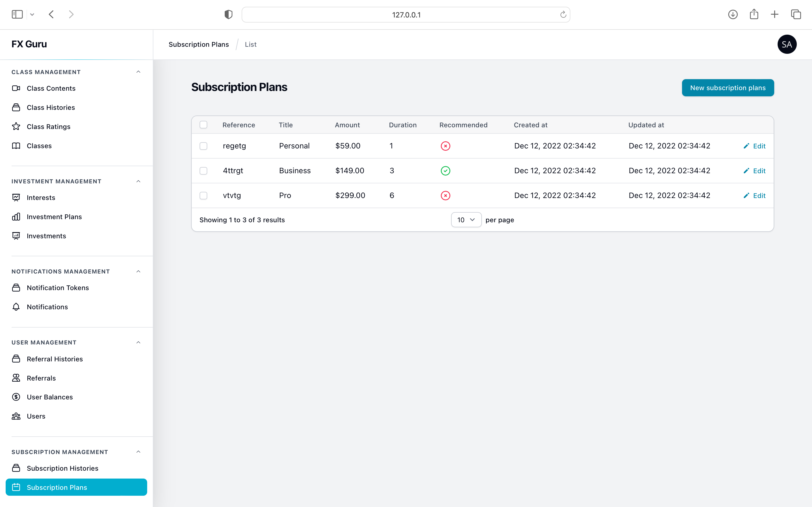Click New subscription plans button
Screen dimensions: 812x507
tap(727, 88)
